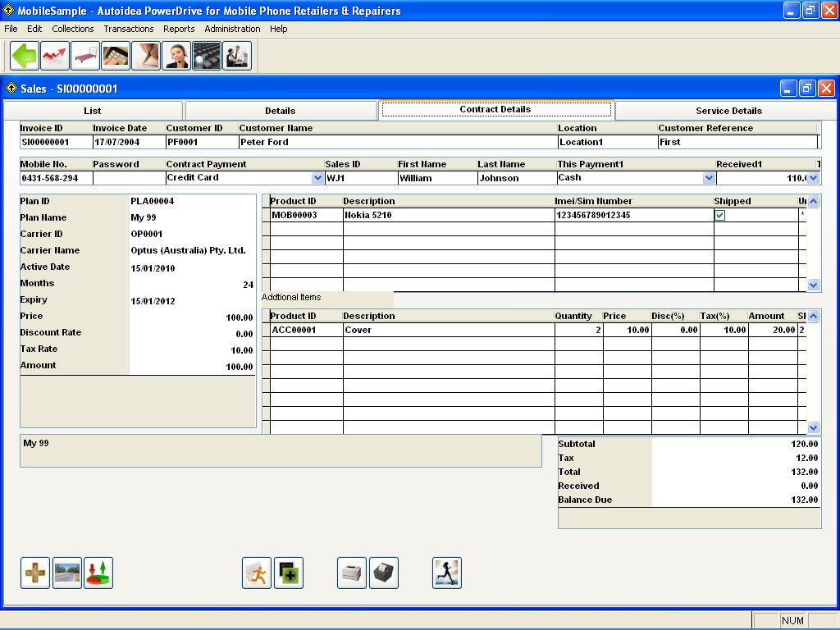Click the laser printer icon

point(352,573)
